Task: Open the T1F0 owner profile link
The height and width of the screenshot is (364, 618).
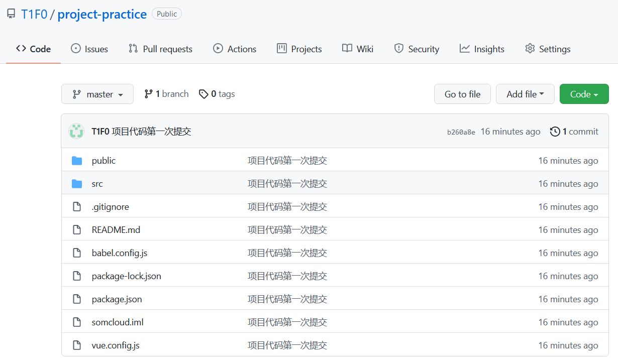Action: click(x=34, y=14)
